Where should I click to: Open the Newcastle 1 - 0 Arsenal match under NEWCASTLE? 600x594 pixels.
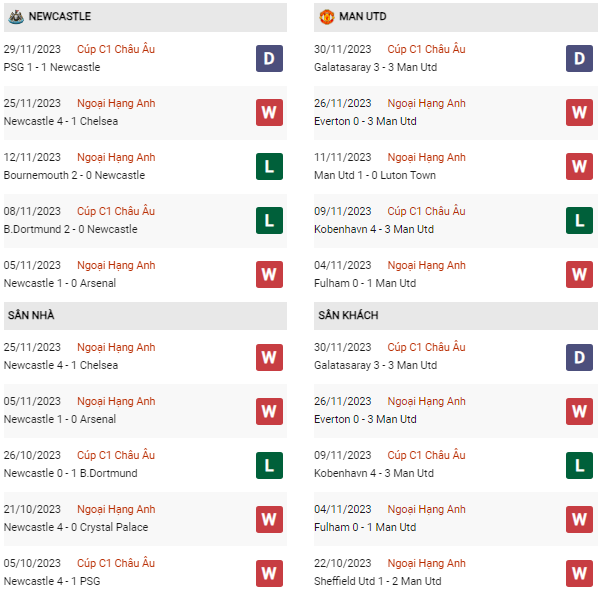pos(60,283)
